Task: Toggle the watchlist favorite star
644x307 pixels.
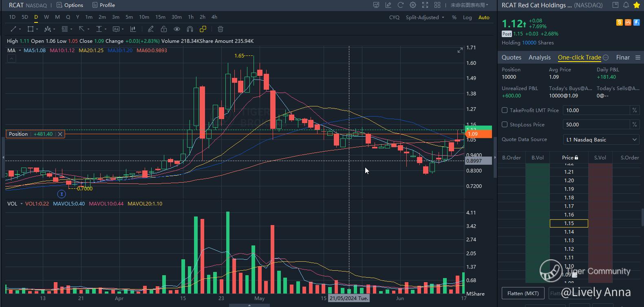Action: [x=636, y=5]
